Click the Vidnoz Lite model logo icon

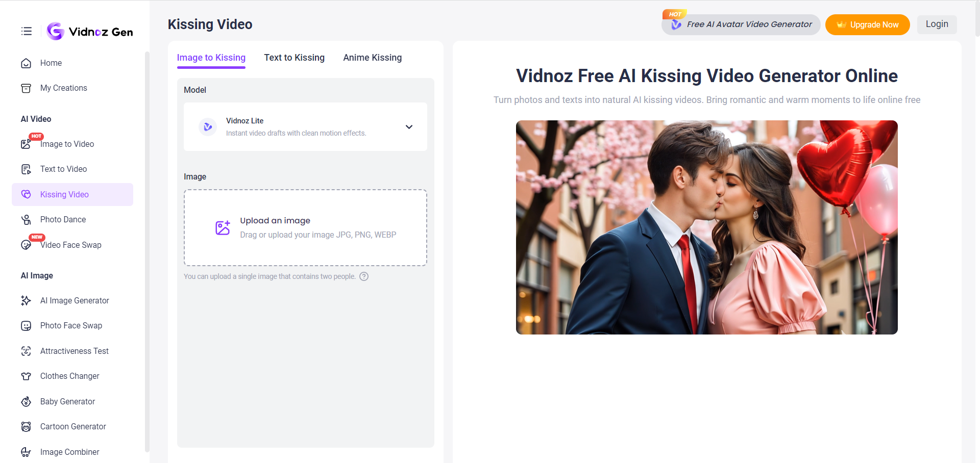coord(208,126)
